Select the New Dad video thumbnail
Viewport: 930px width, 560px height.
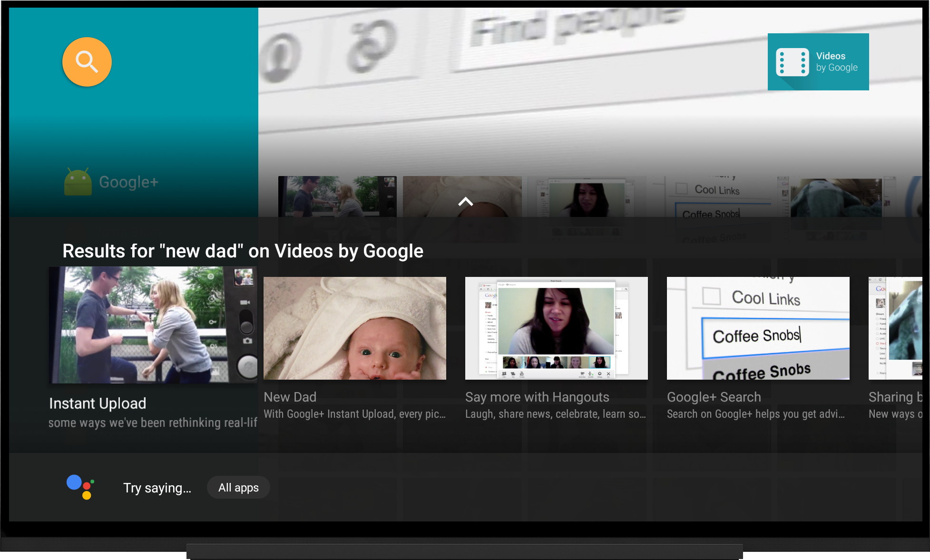(x=354, y=328)
